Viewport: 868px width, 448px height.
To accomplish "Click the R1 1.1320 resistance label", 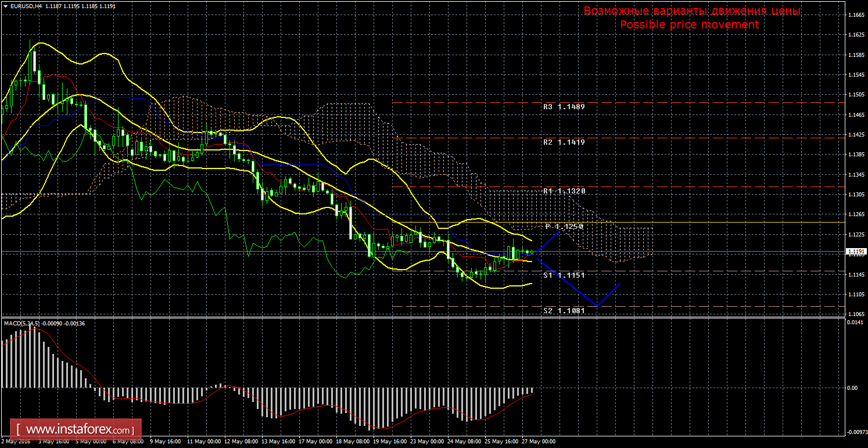I will (x=564, y=191).
